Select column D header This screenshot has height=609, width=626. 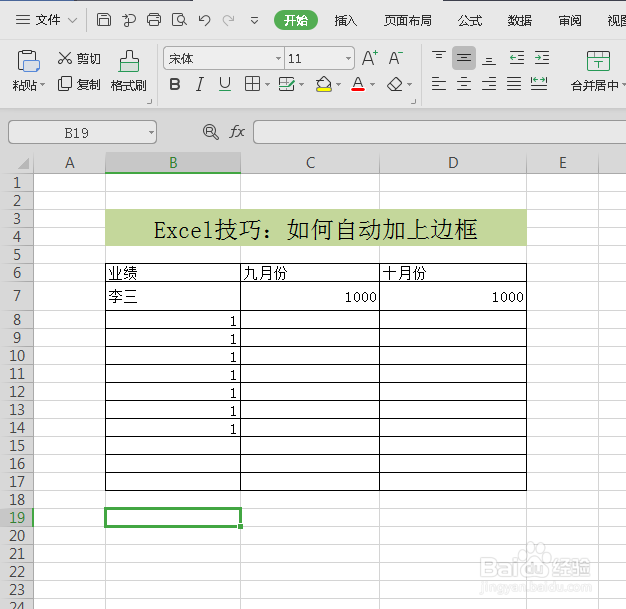click(453, 163)
